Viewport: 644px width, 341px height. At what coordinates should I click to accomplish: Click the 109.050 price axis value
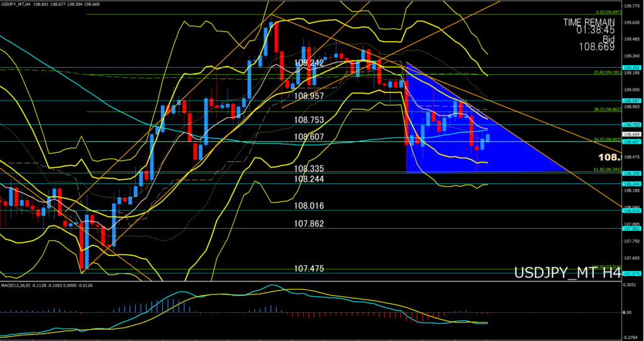tap(631, 89)
